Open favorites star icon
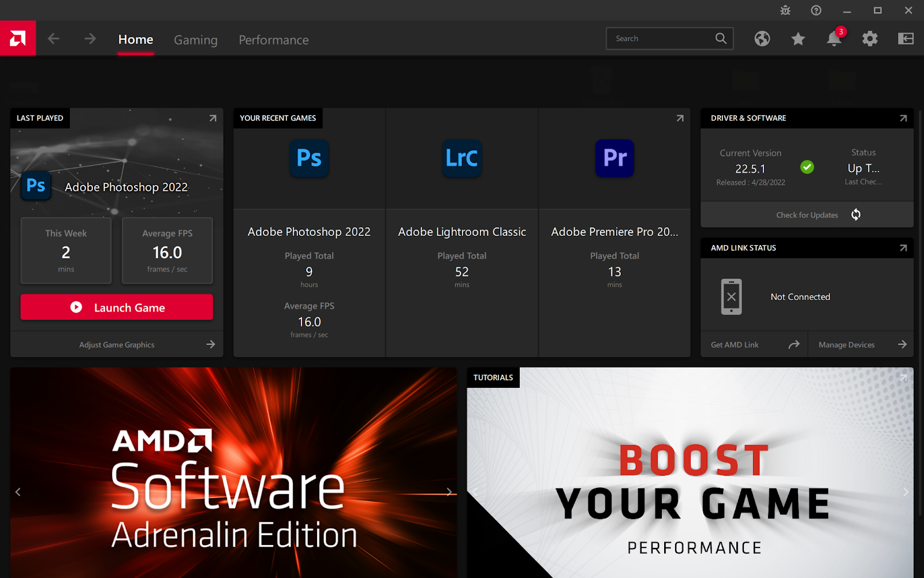Viewport: 924px width, 578px height. click(798, 39)
